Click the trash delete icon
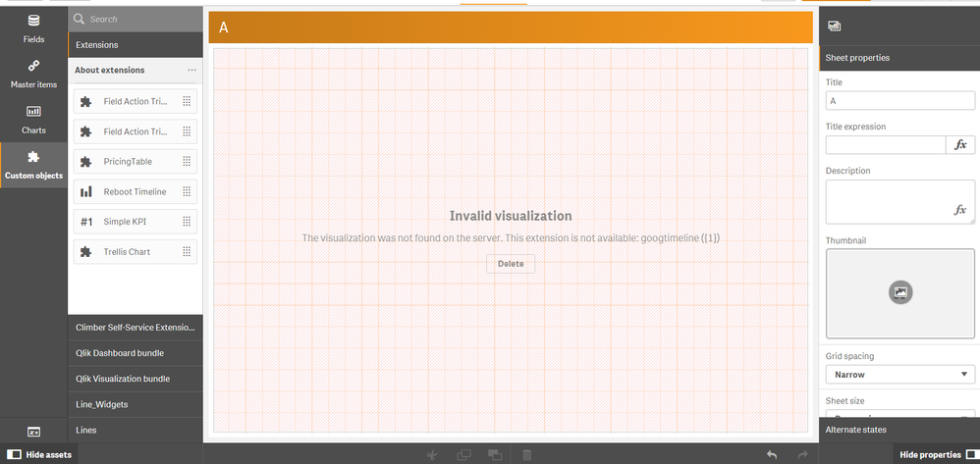Screen dimensions: 980x464 click(527, 454)
